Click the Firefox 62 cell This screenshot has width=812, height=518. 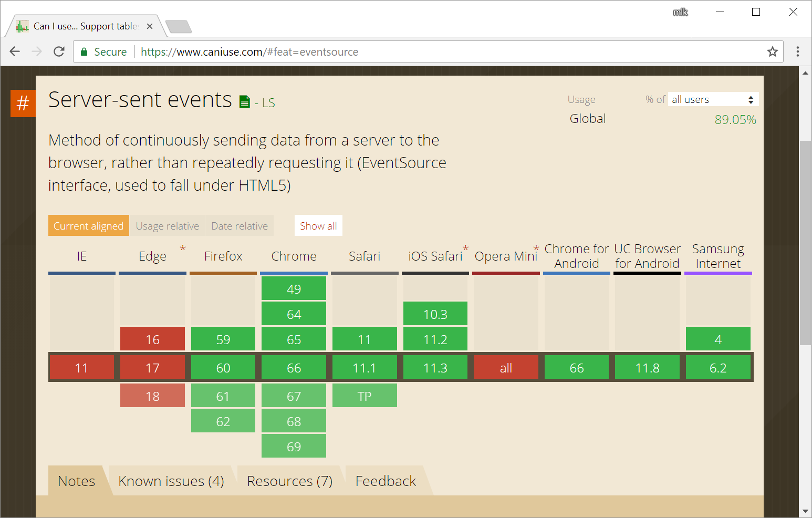point(223,421)
